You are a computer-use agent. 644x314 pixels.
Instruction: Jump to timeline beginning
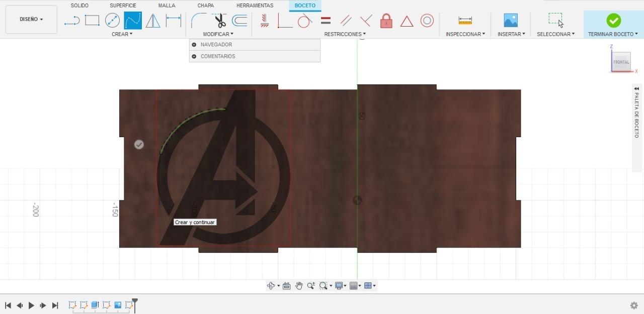(8, 305)
